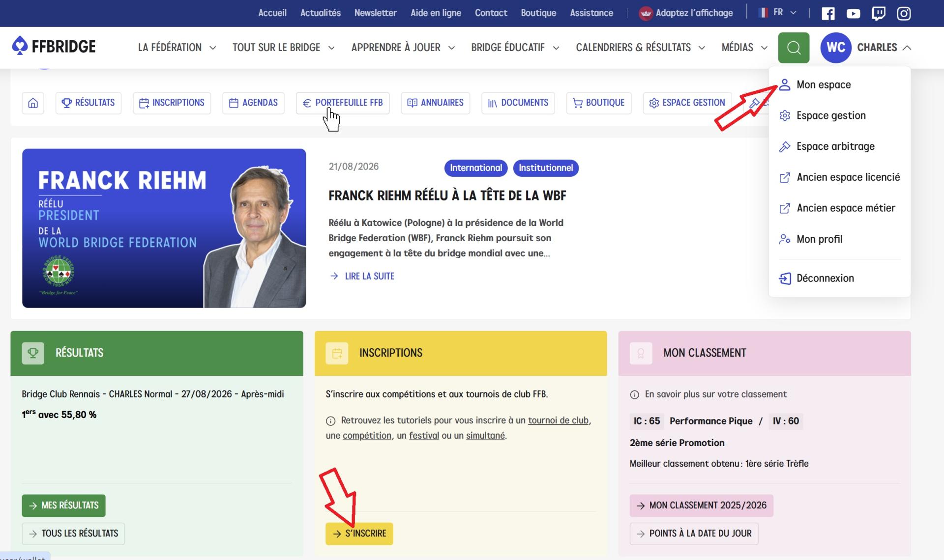Open the FR language dropdown
This screenshot has width=944, height=560.
click(x=778, y=12)
